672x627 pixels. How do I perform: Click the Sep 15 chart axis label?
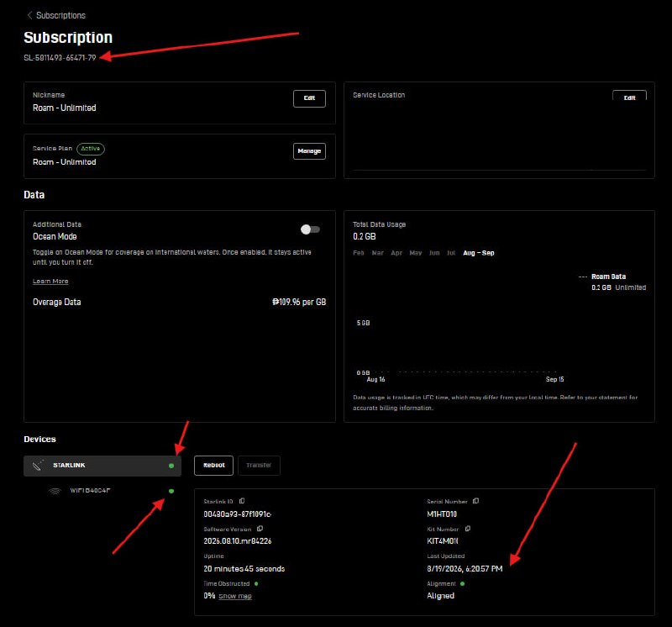(555, 379)
